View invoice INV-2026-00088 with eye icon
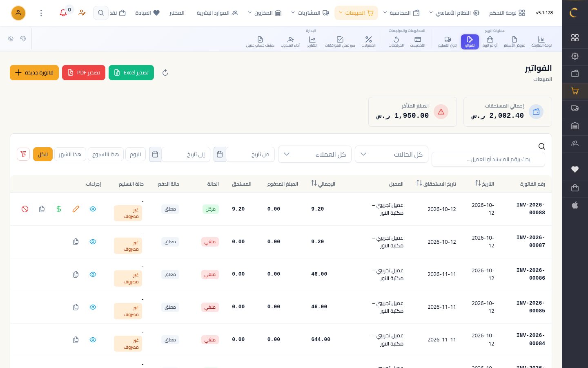This screenshot has height=368, width=588. tap(93, 209)
